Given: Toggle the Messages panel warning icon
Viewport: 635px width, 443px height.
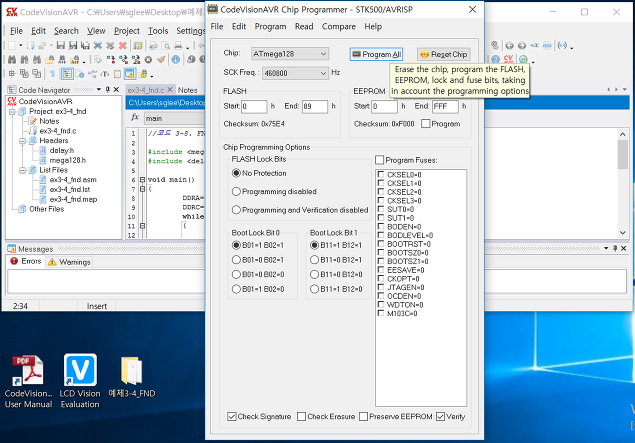Looking at the screenshot, I should pyautogui.click(x=129, y=74).
